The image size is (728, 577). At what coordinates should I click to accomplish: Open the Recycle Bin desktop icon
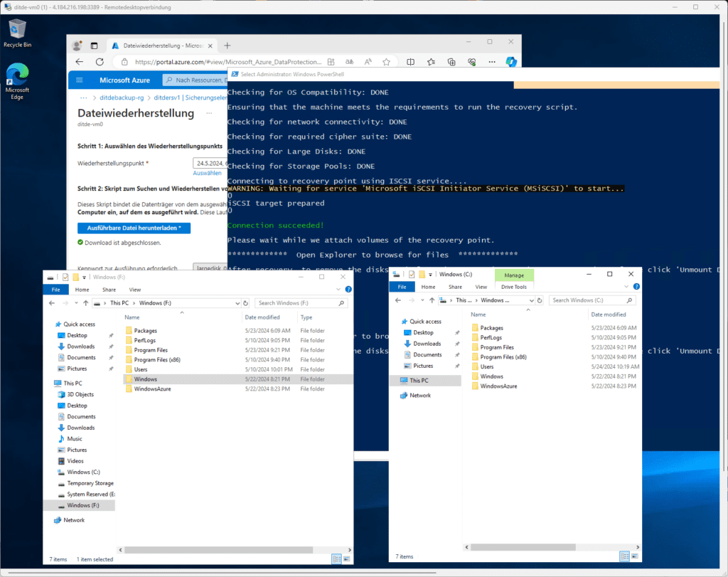pos(17,33)
